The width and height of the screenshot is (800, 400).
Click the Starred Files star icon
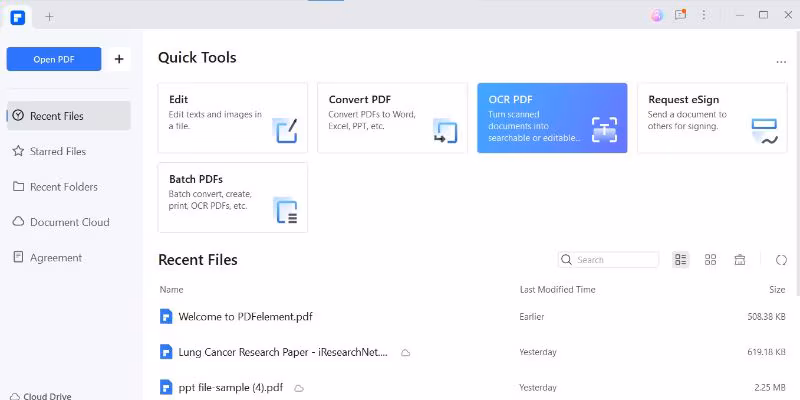point(18,151)
